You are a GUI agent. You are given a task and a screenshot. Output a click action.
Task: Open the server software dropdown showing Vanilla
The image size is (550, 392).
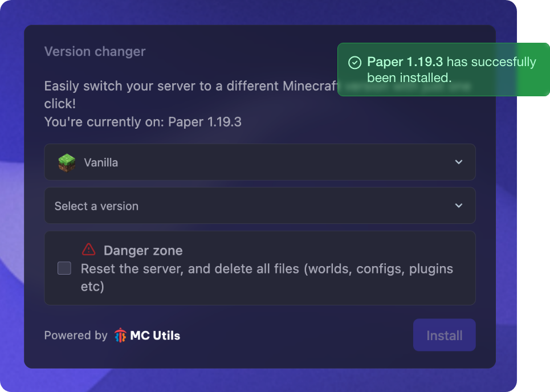(260, 162)
